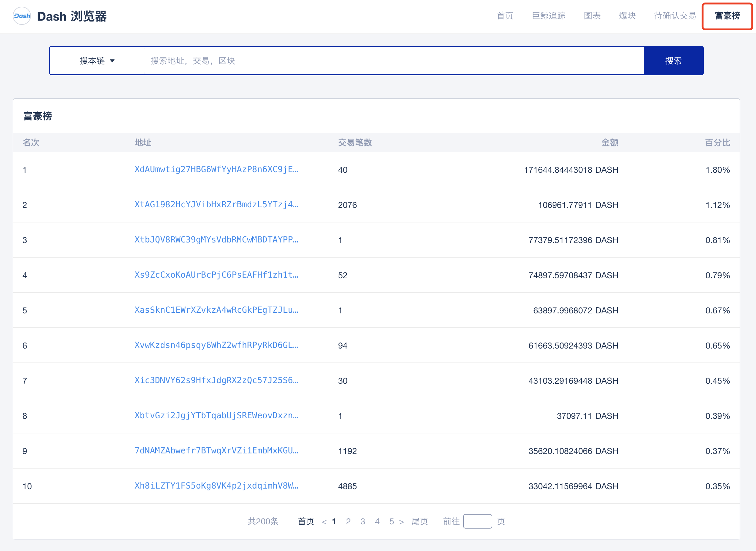Select amount 74897.59708437 DASH
This screenshot has width=756, height=551.
coord(573,275)
